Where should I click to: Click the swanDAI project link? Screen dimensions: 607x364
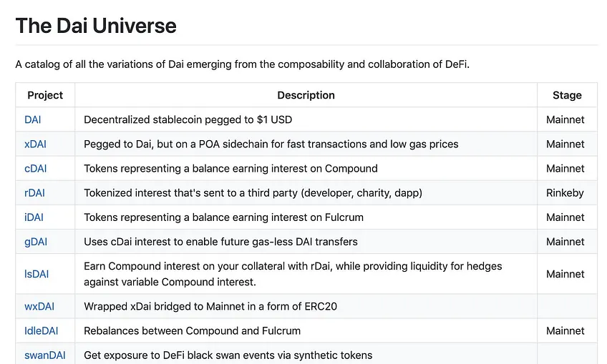point(45,355)
